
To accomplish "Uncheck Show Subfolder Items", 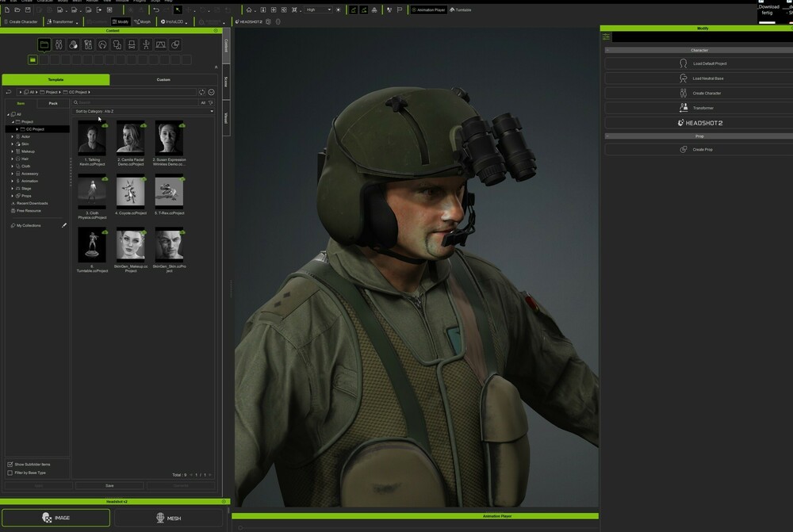I will [x=10, y=464].
